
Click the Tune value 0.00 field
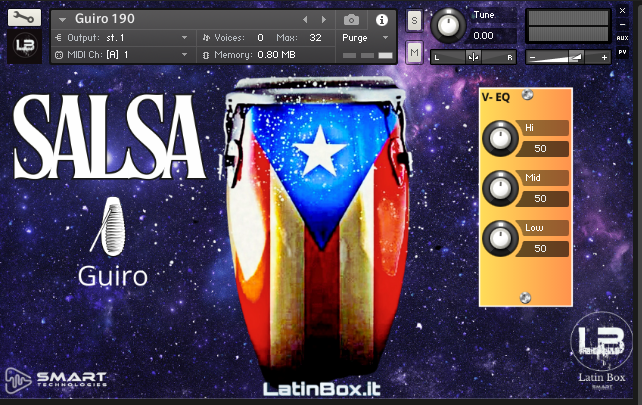tap(493, 36)
